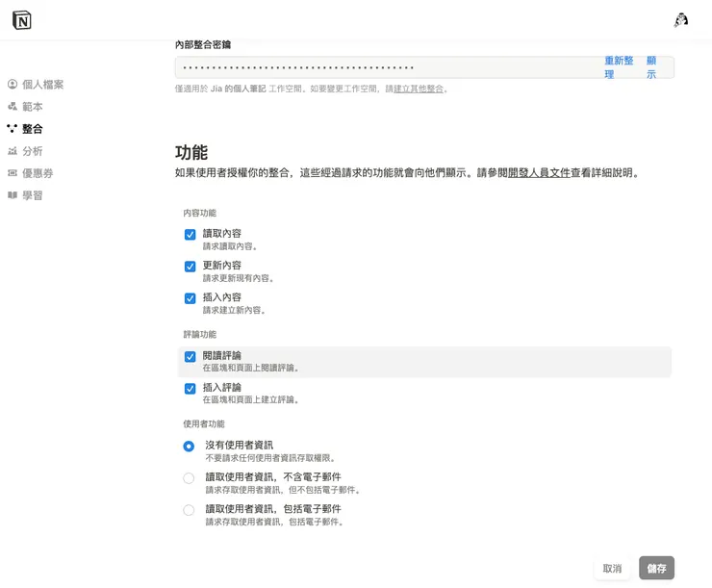Click the 內容功能 section label
Image resolution: width=712 pixels, height=588 pixels.
tap(200, 213)
